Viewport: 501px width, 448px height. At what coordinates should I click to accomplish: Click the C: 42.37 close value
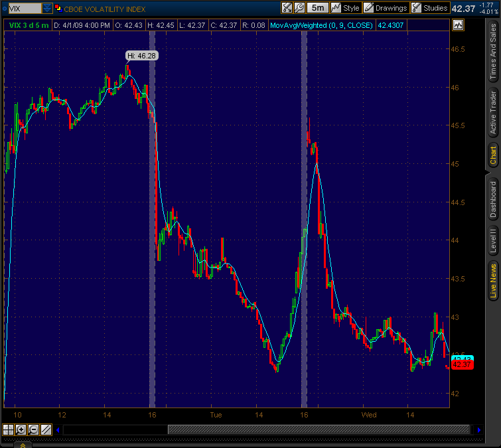pyautogui.click(x=224, y=25)
